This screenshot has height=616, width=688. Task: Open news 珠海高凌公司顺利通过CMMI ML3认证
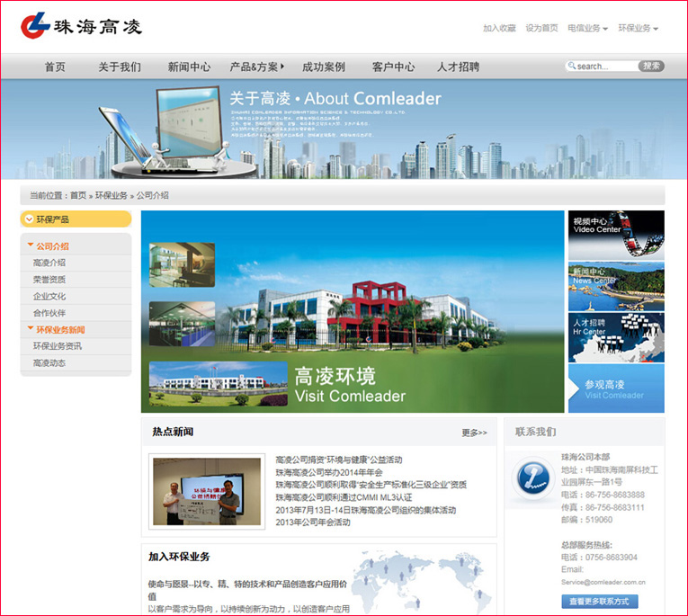344,497
